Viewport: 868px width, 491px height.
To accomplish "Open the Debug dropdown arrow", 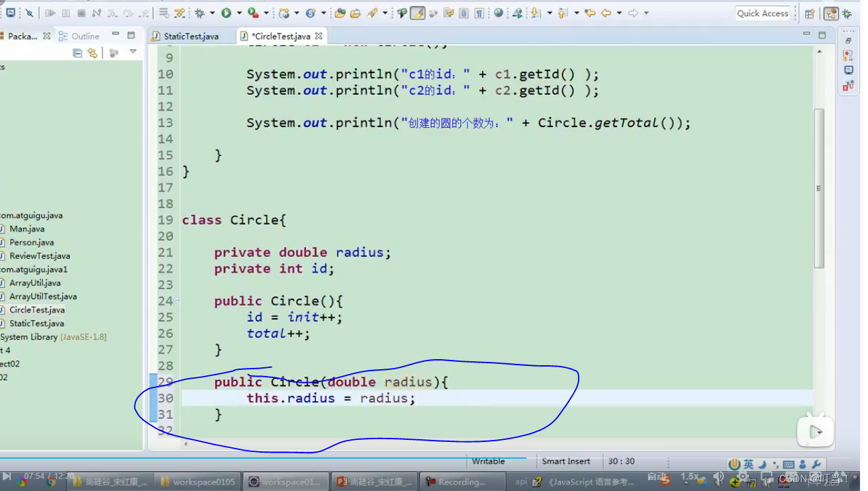I will pos(212,13).
